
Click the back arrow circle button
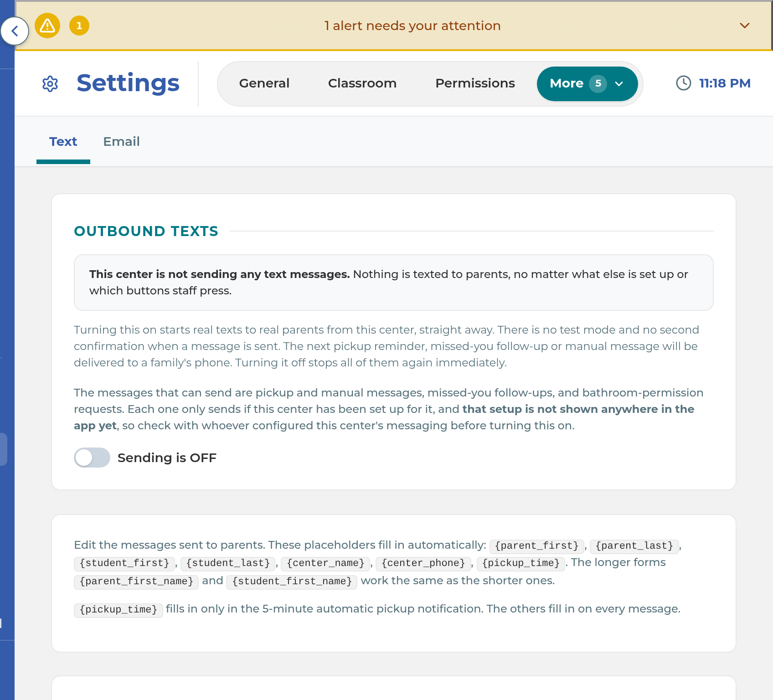click(15, 31)
